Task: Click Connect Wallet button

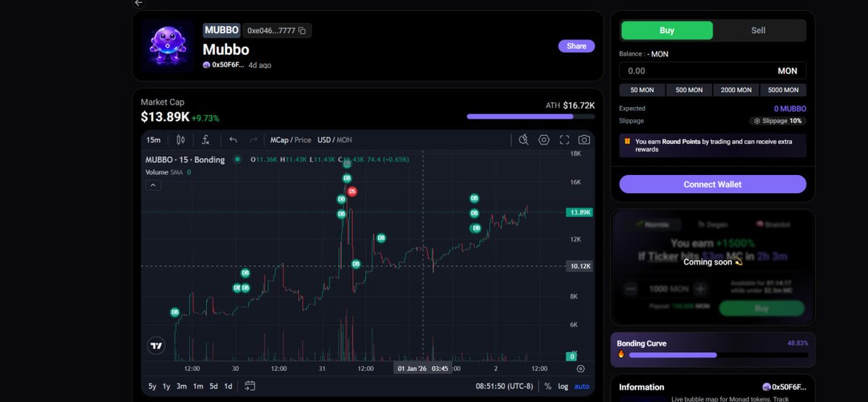Action: [712, 184]
